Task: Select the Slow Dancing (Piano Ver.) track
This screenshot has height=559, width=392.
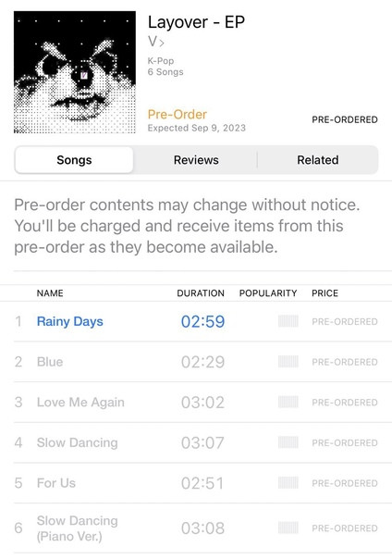Action: 78,528
